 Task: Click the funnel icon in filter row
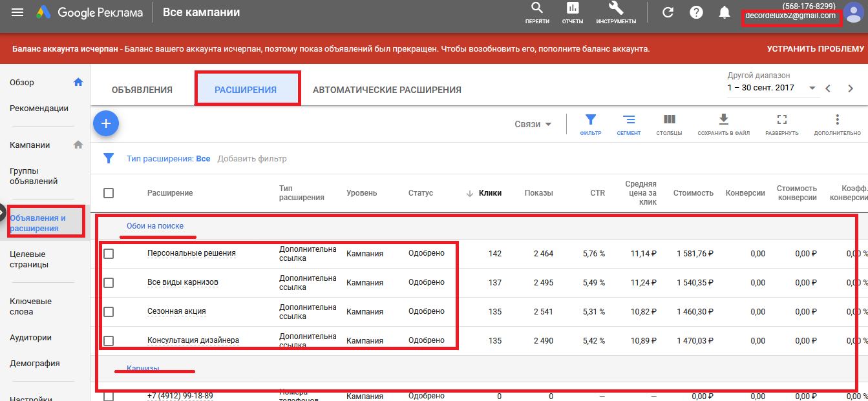tap(109, 158)
